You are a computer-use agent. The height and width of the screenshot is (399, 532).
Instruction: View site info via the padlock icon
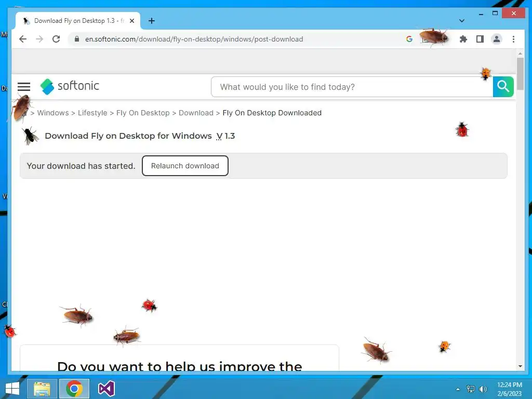tap(77, 39)
